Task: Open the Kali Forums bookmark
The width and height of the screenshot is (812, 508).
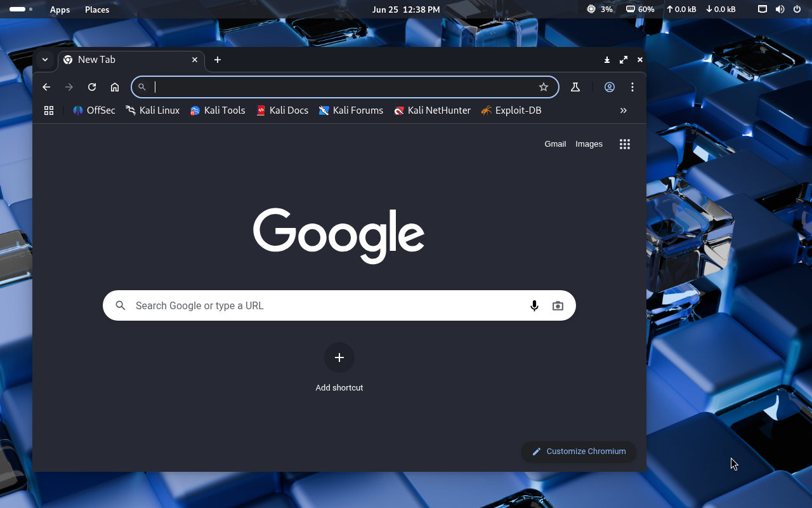Action: point(351,110)
